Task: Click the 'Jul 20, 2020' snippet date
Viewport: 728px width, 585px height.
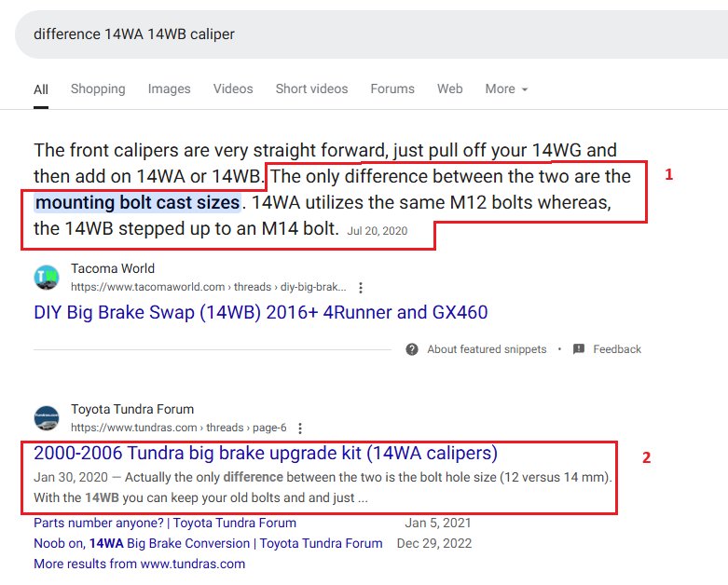Action: click(377, 231)
